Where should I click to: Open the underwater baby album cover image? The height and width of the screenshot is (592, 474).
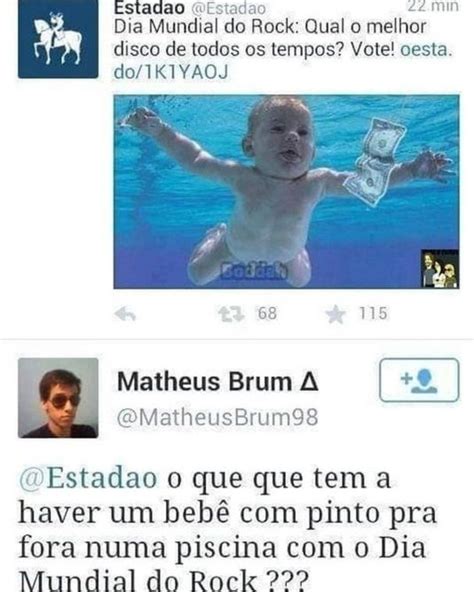click(x=286, y=192)
